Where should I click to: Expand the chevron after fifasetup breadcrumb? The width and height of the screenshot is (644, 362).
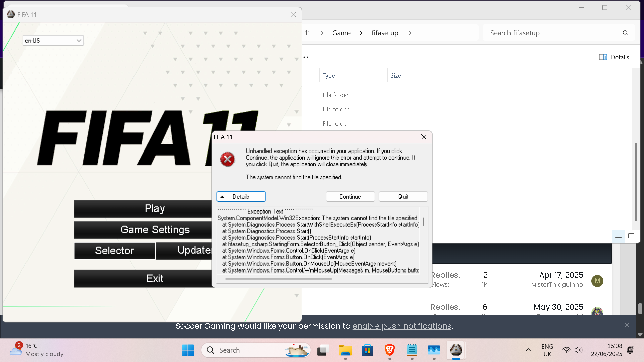[x=410, y=33]
